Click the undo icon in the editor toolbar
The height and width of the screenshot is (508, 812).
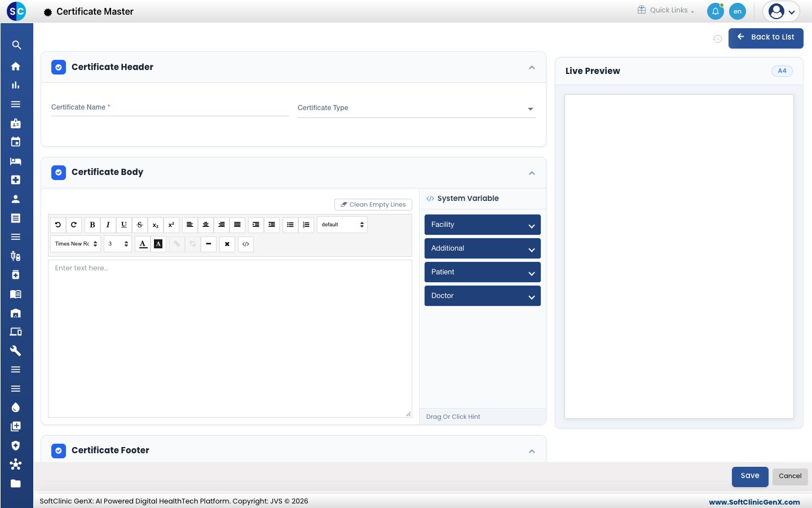point(58,225)
